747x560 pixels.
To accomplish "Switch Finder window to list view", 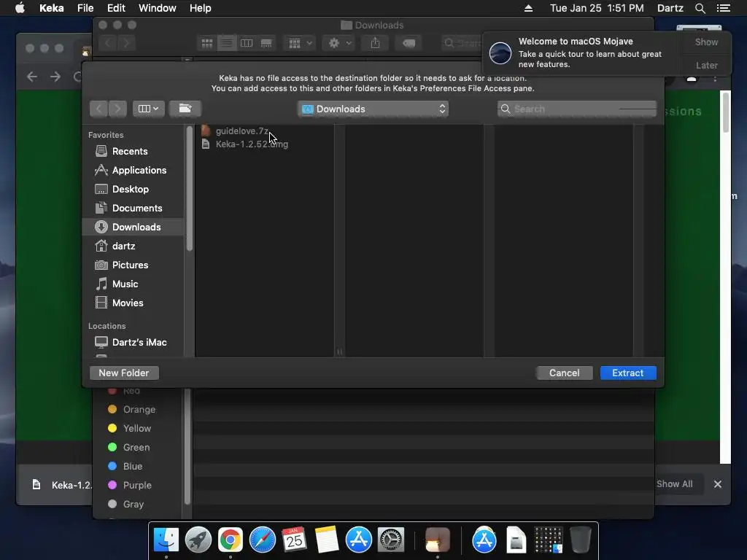I will (227, 43).
